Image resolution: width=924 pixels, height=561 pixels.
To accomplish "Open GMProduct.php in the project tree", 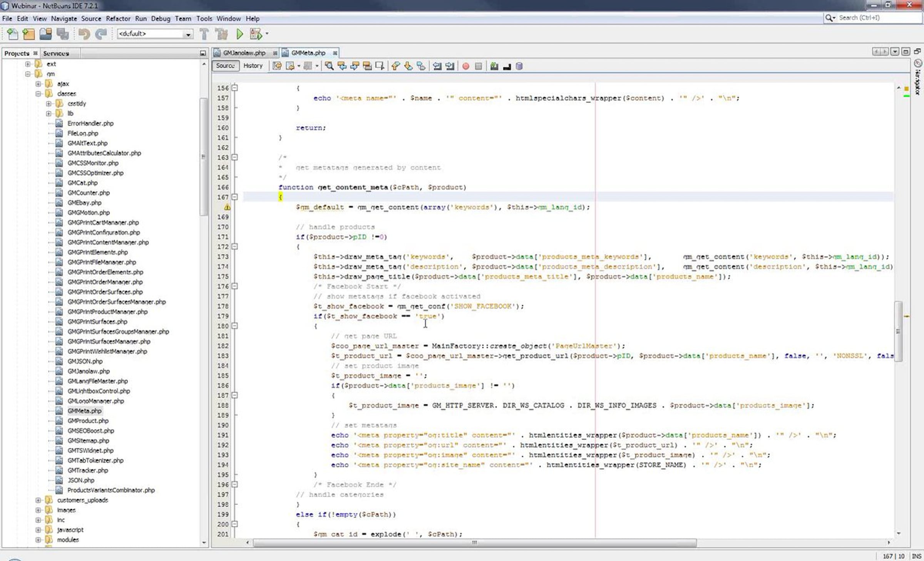I will pyautogui.click(x=88, y=421).
